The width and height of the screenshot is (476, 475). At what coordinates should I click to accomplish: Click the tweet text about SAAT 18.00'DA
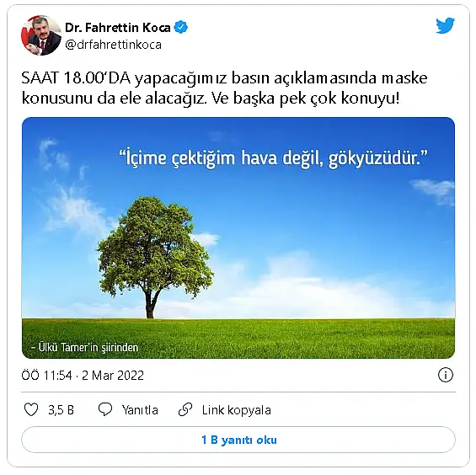pyautogui.click(x=224, y=88)
